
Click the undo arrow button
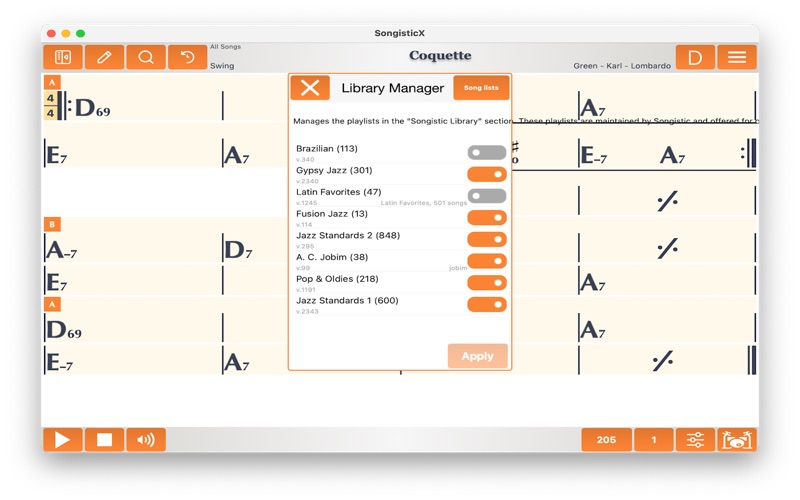187,57
